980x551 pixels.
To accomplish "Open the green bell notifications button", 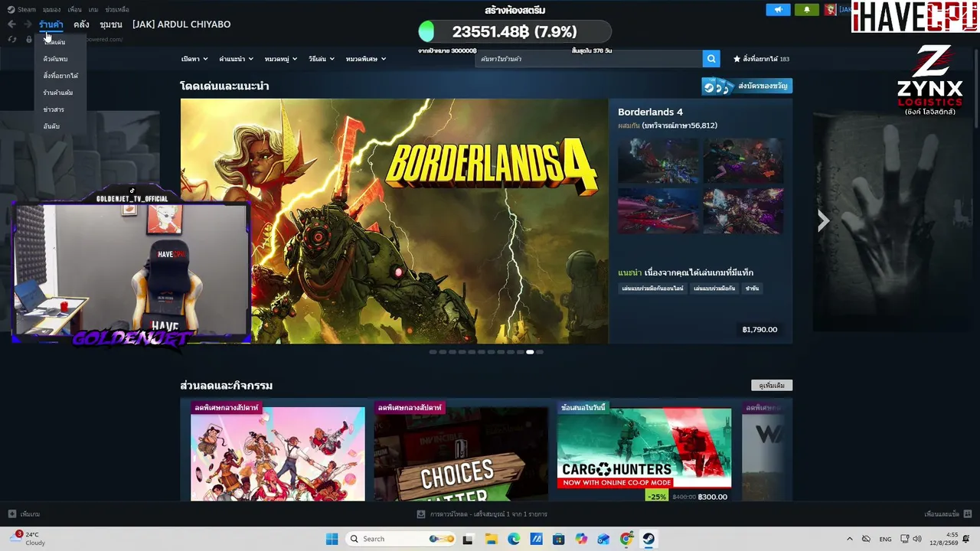I will tap(806, 10).
